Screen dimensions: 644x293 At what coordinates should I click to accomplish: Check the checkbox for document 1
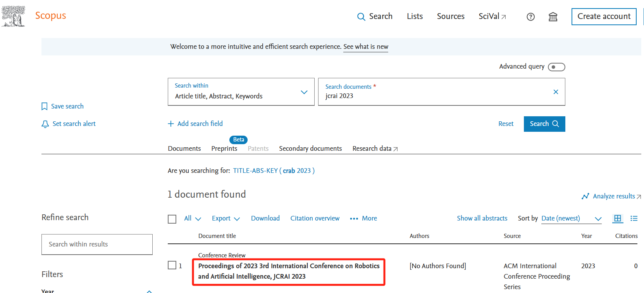coord(172,265)
